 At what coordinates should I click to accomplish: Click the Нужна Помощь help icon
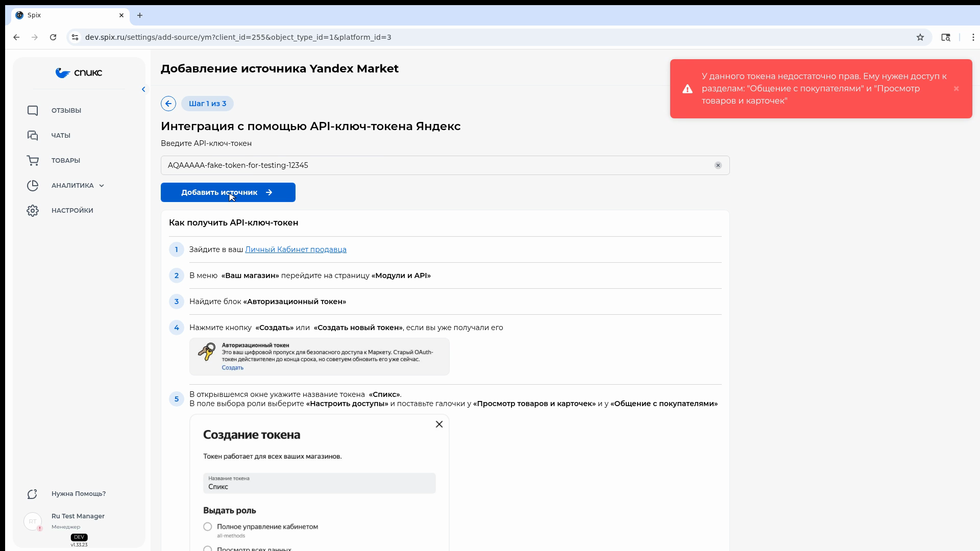[33, 494]
